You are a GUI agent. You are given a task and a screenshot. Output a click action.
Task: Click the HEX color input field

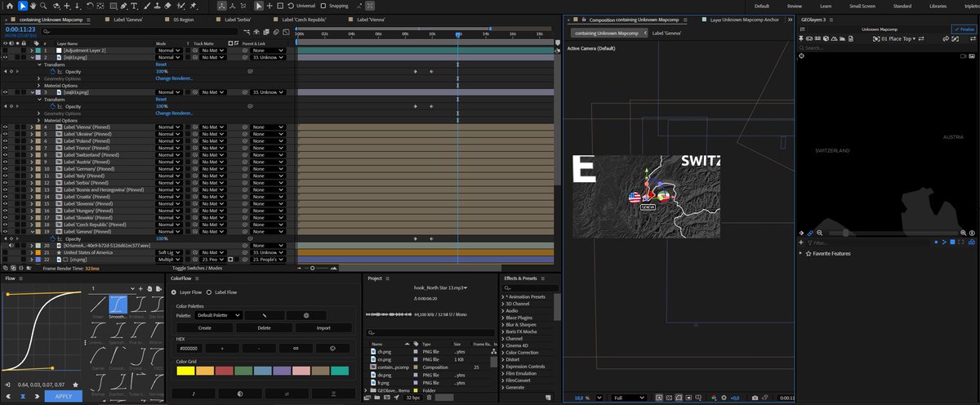click(190, 347)
